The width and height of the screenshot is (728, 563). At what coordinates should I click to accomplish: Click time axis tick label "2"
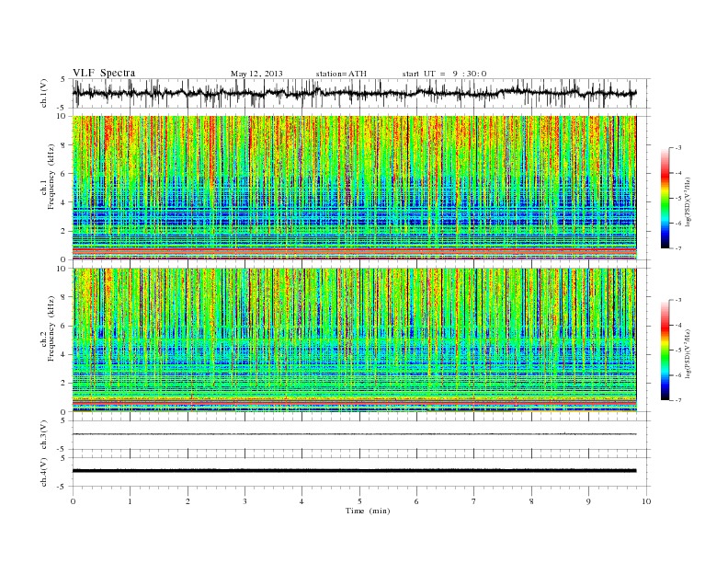click(x=188, y=501)
